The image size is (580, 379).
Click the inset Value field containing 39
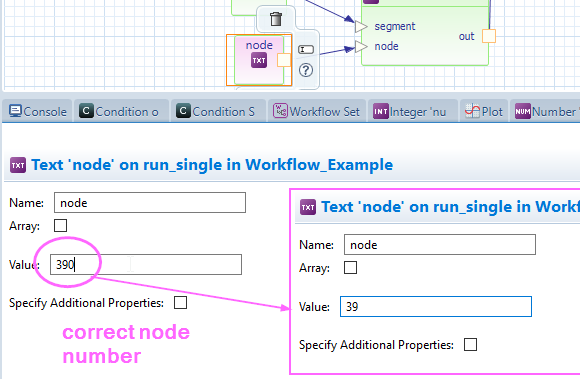(x=436, y=307)
